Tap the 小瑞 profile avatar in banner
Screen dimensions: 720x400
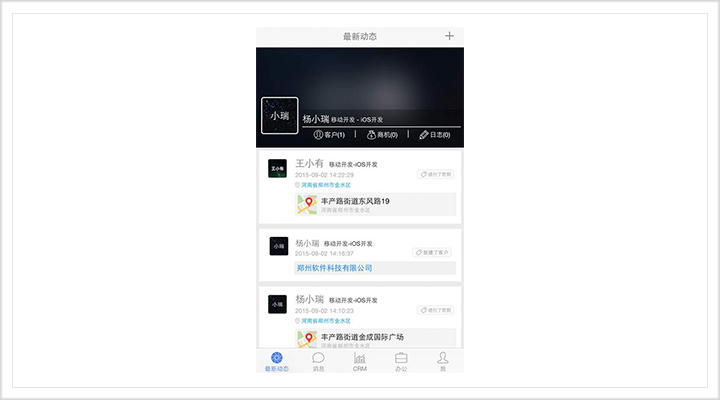coord(279,116)
